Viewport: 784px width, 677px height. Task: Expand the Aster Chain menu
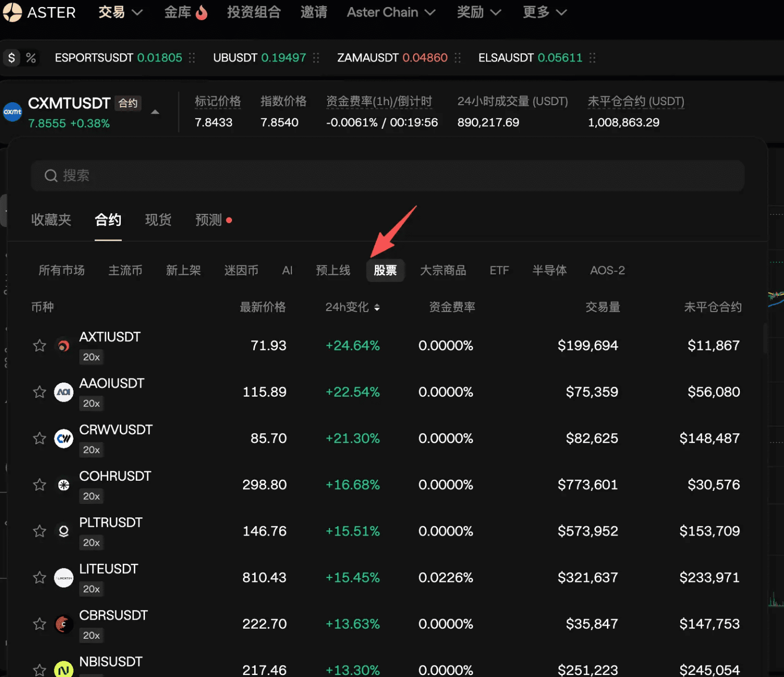coord(391,12)
